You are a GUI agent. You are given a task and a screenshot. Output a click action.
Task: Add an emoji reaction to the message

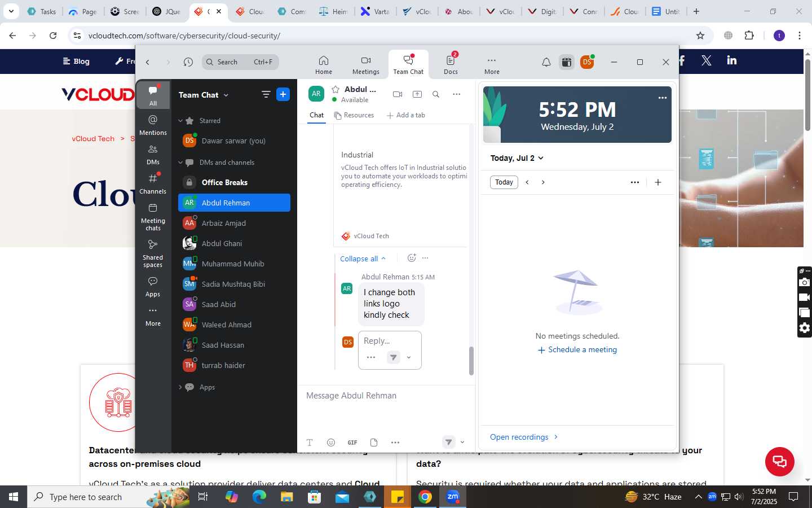click(x=412, y=258)
